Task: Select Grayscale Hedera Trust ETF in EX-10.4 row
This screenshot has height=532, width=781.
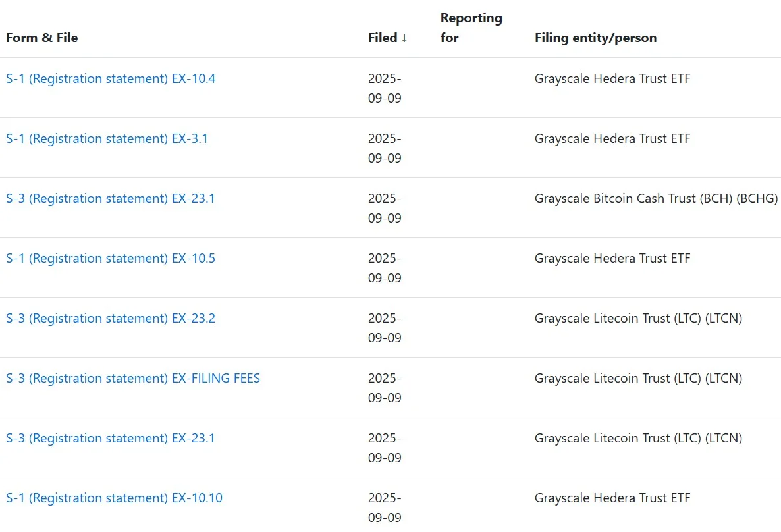Action: (x=612, y=79)
